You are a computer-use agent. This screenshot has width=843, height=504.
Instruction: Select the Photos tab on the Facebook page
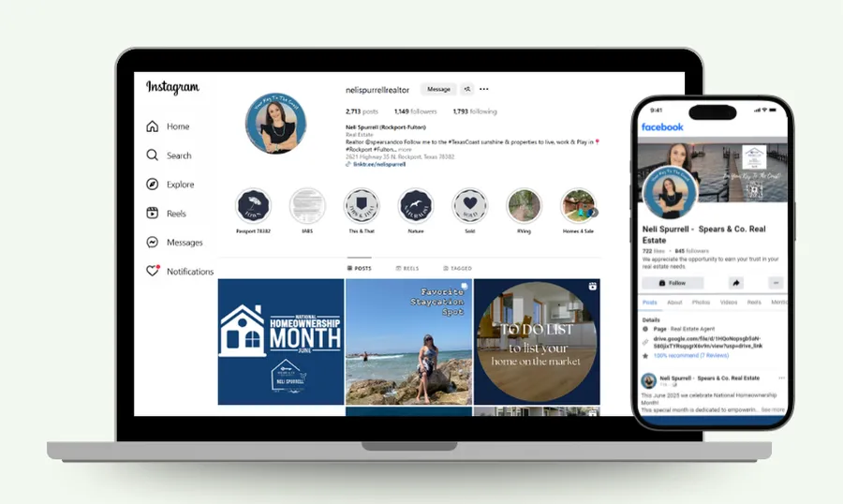701,303
